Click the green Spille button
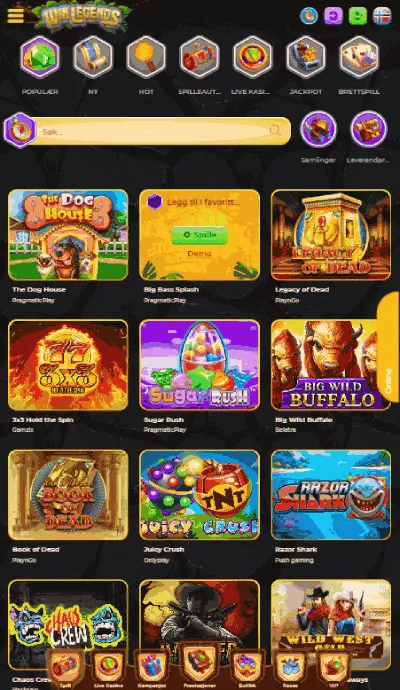Screen dimensions: 400x690 tap(199, 235)
